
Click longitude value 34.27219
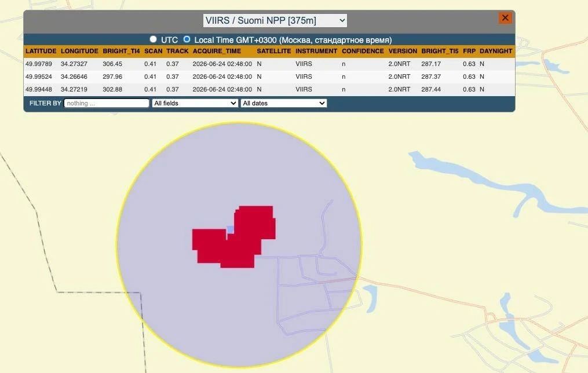click(74, 89)
